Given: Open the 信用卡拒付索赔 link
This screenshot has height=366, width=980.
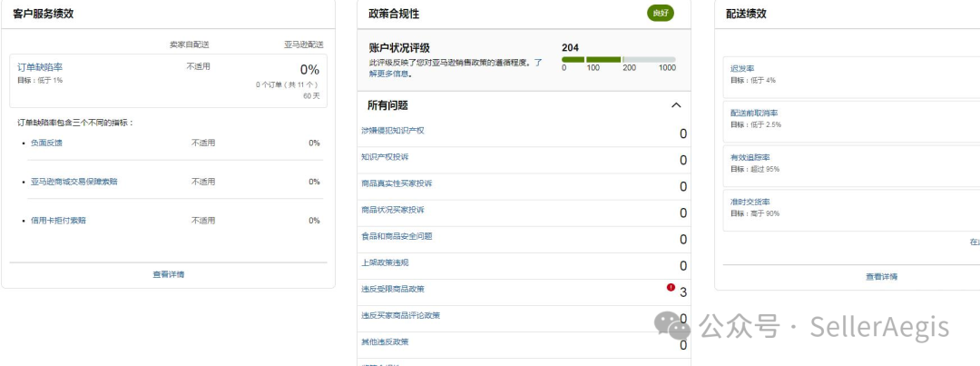Looking at the screenshot, I should point(58,220).
